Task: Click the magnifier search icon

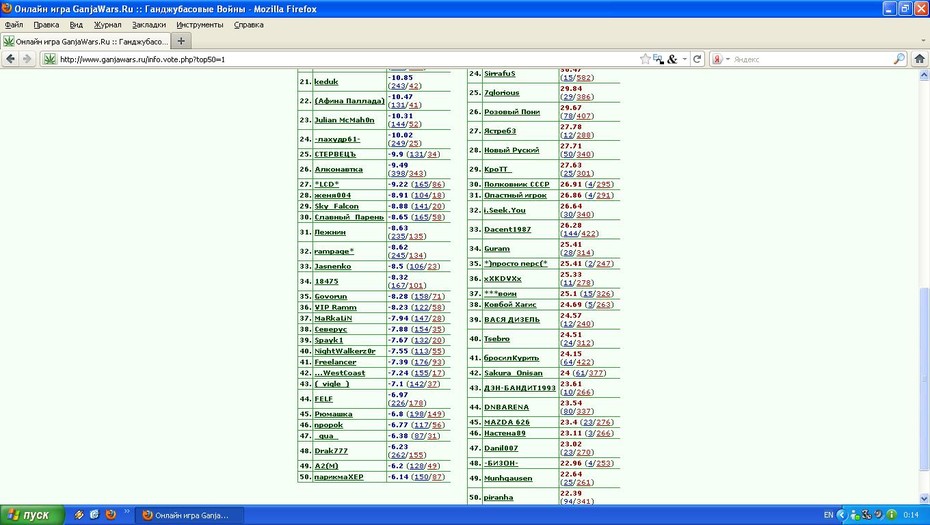Action: pos(899,59)
